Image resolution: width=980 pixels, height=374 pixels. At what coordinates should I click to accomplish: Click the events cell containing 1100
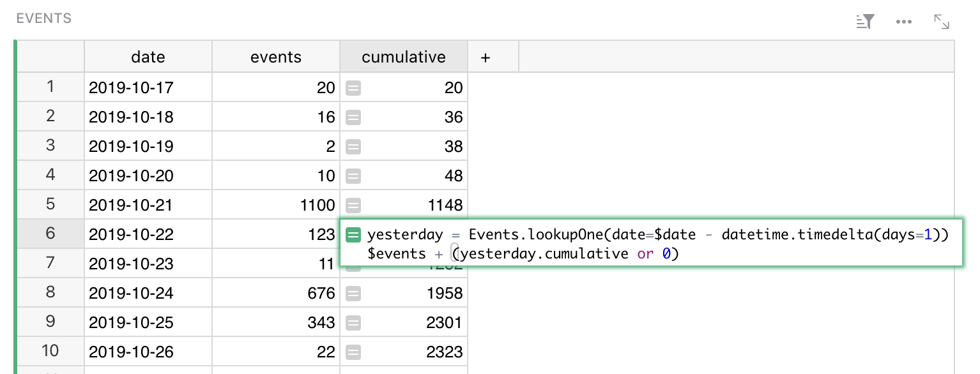coord(275,205)
